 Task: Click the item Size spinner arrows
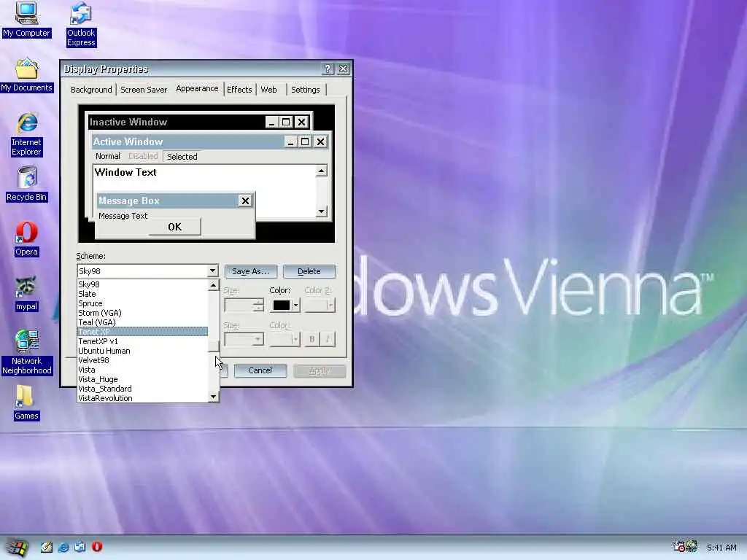point(258,306)
